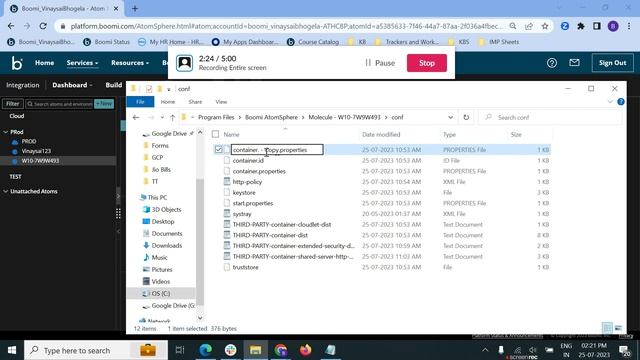Open the File tab in Explorer

click(x=140, y=102)
